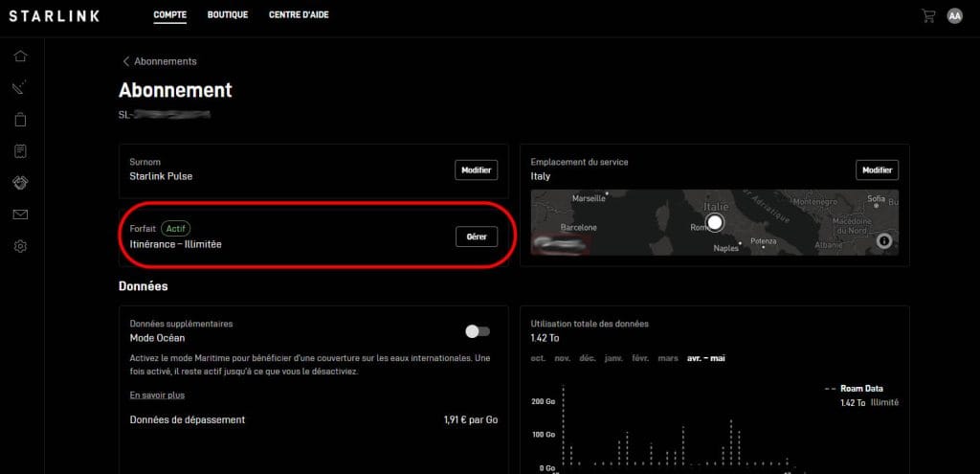
Task: Open the Home icon in sidebar
Action: [20, 56]
